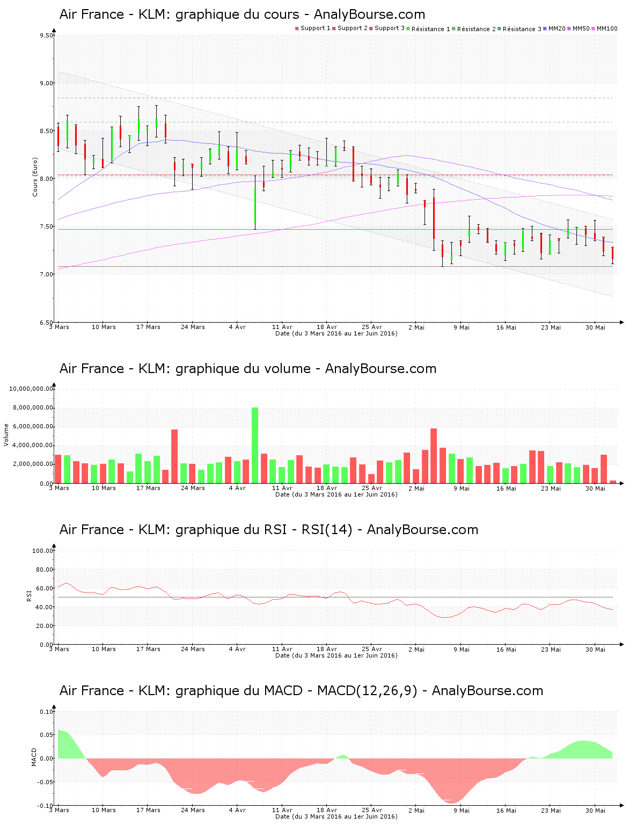Click the blue MM20 legend swatch
Image resolution: width=644 pixels, height=832 pixels.
[545, 28]
